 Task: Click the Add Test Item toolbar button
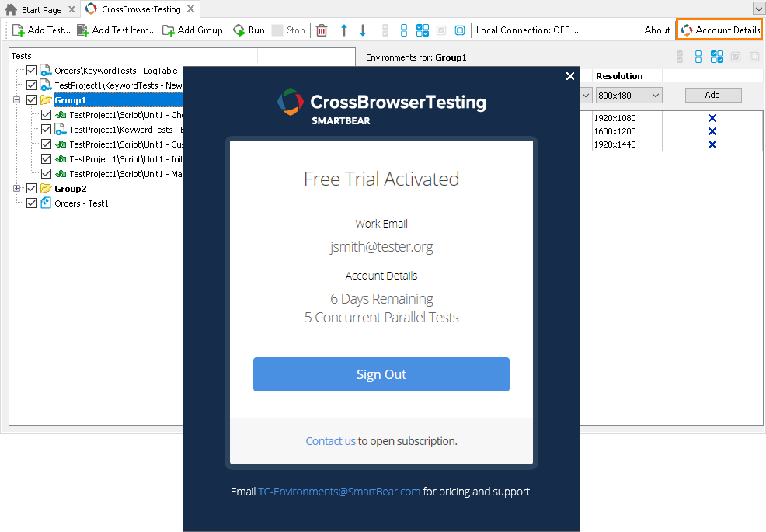[117, 30]
